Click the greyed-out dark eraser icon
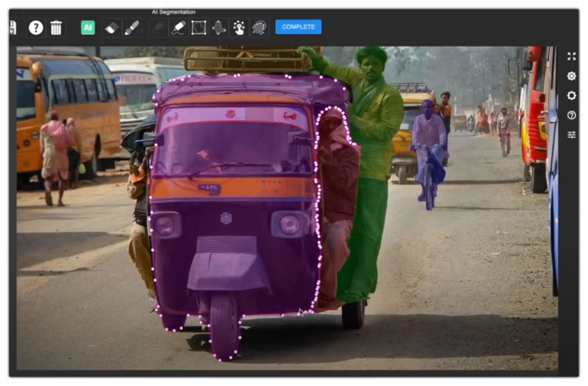The width and height of the screenshot is (588, 386). click(158, 27)
